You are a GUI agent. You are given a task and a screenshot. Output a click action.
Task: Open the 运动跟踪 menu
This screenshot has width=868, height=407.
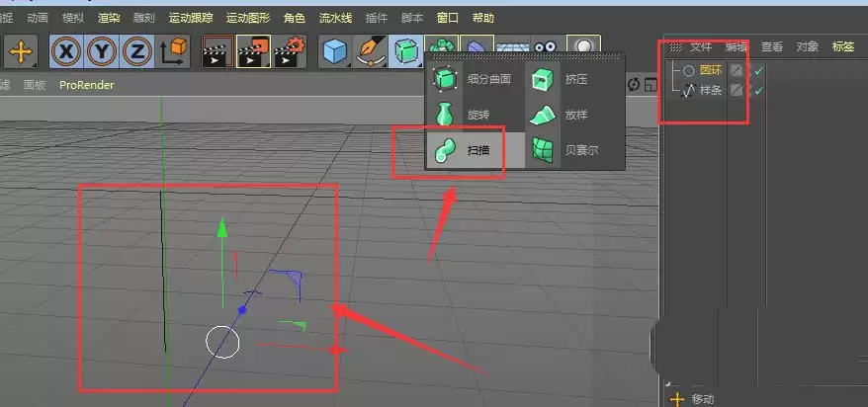(191, 18)
